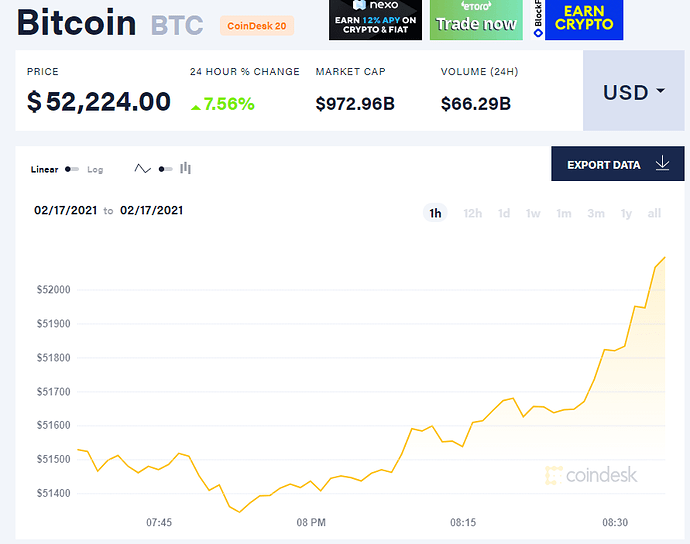Select the all time range option

[654, 213]
